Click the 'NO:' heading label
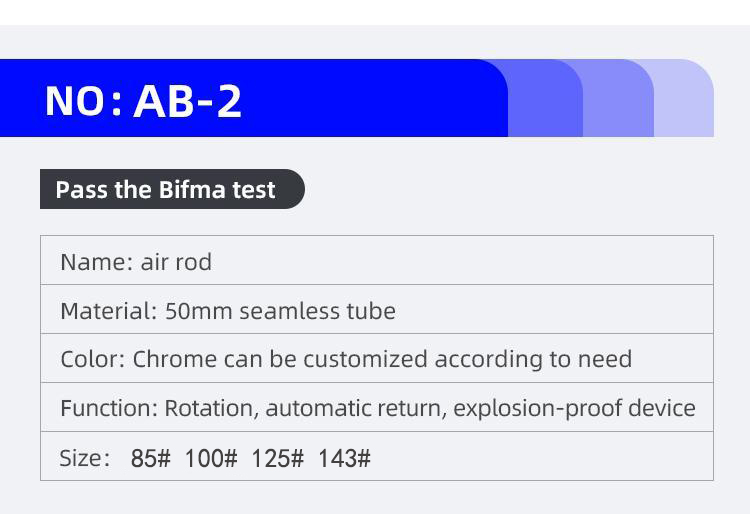 click(x=82, y=101)
